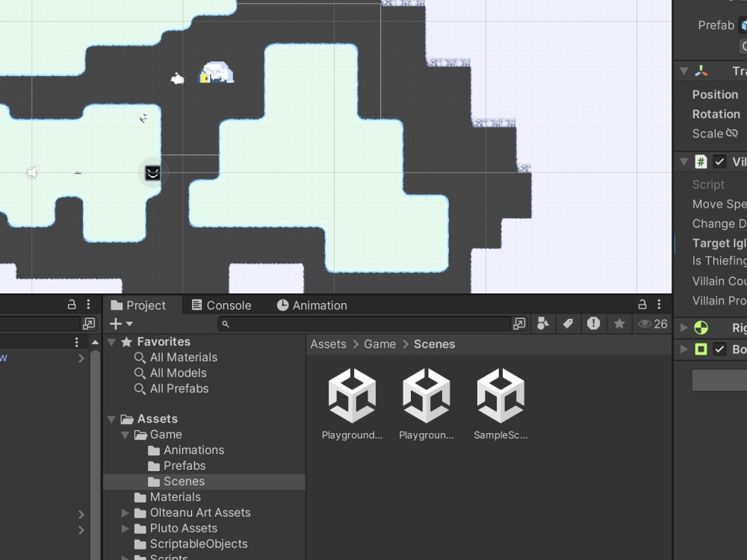Switch to the Animation tab
747x560 pixels.
pos(312,305)
